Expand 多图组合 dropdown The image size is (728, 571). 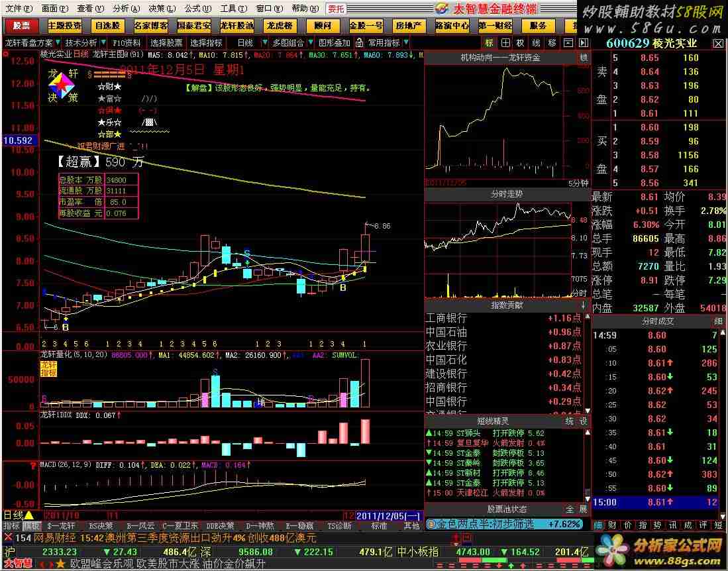coord(311,42)
